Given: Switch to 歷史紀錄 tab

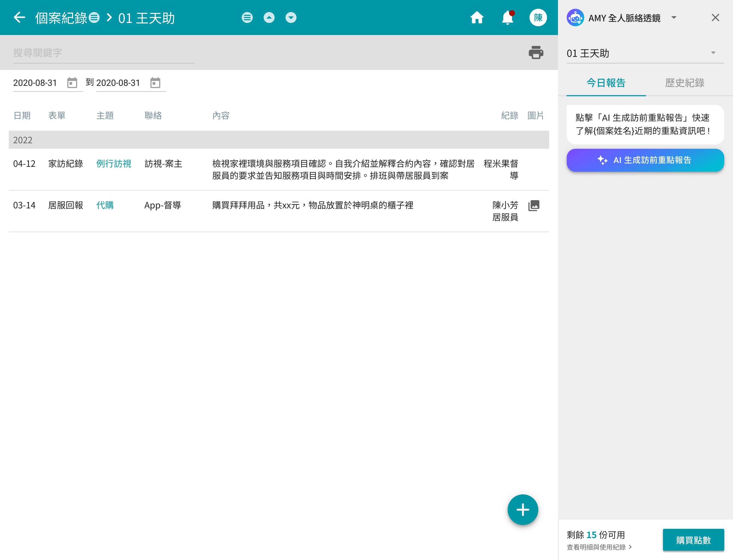Looking at the screenshot, I should 685,83.
